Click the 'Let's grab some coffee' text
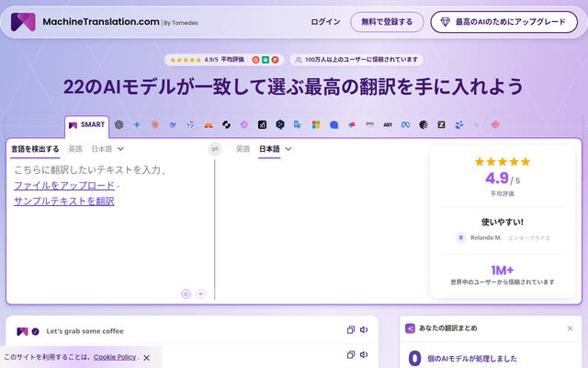The height and width of the screenshot is (368, 588). coord(85,331)
